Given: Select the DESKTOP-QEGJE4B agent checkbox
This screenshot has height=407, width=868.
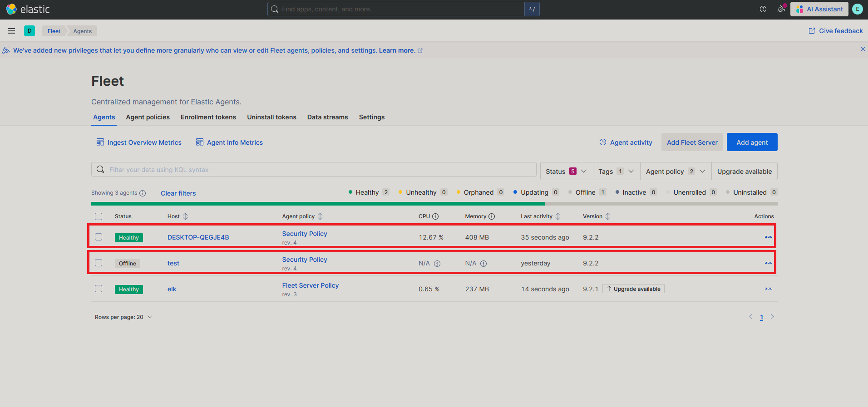Looking at the screenshot, I should click(99, 237).
